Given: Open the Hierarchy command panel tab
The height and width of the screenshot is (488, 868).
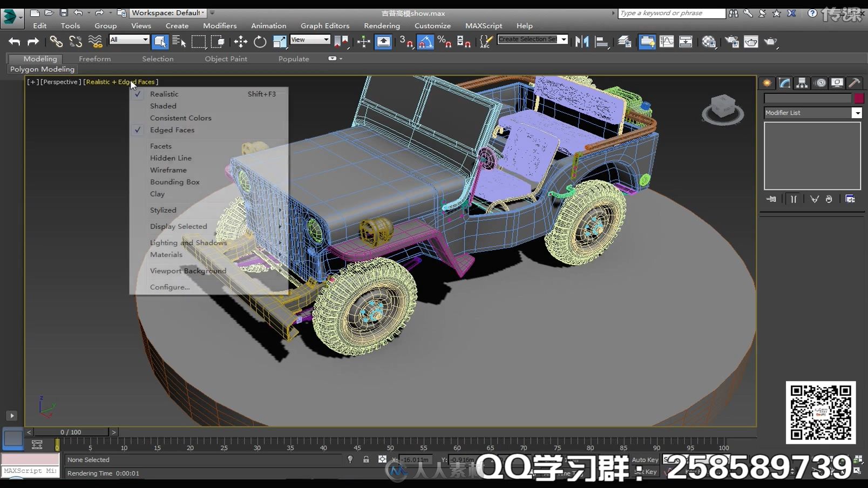Looking at the screenshot, I should (802, 83).
